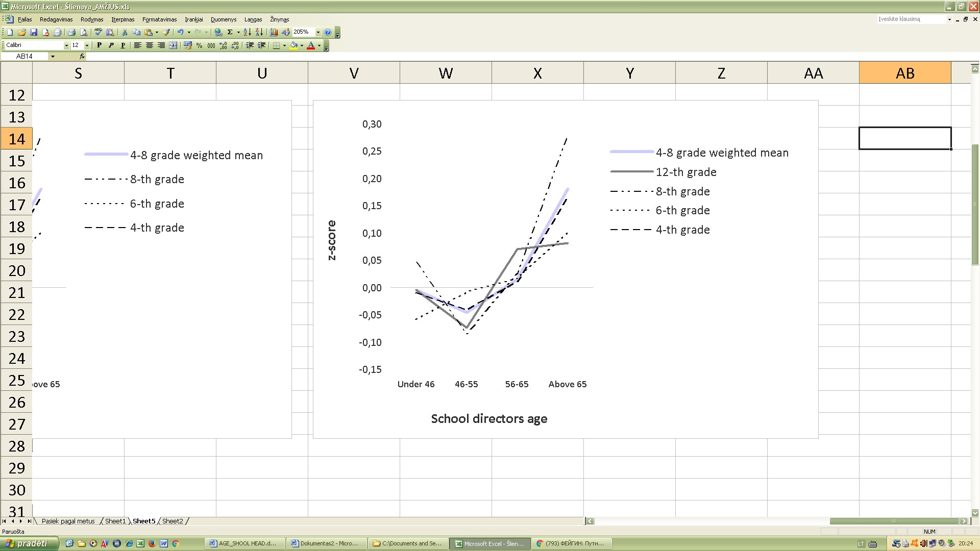Open the Calibri font name dropdown

click(66, 45)
